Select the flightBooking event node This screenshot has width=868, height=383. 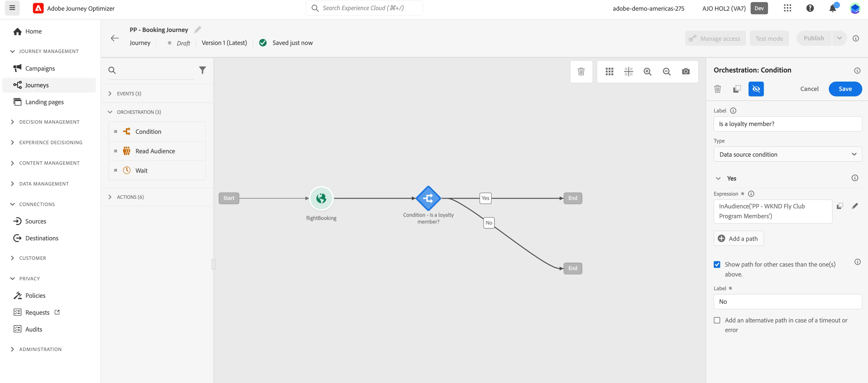tap(321, 198)
